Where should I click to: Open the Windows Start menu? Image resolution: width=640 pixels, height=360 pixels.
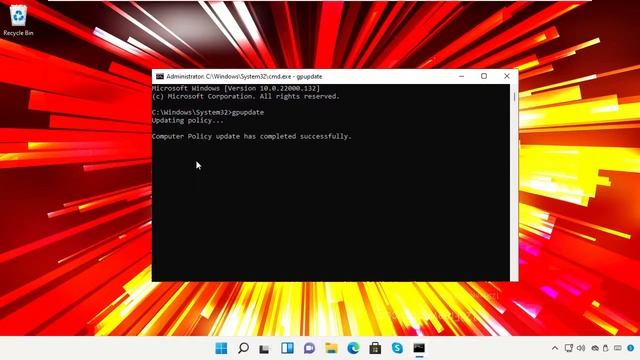pyautogui.click(x=221, y=348)
